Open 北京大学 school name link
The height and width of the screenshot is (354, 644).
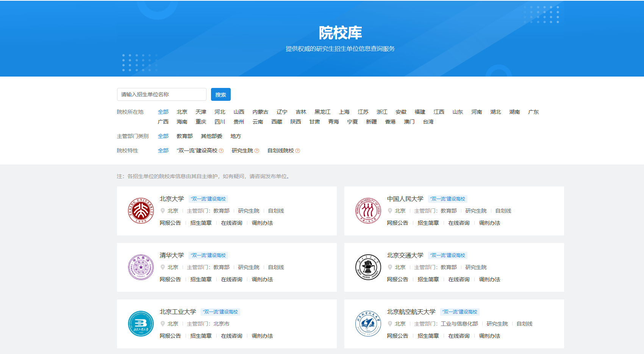pos(172,199)
